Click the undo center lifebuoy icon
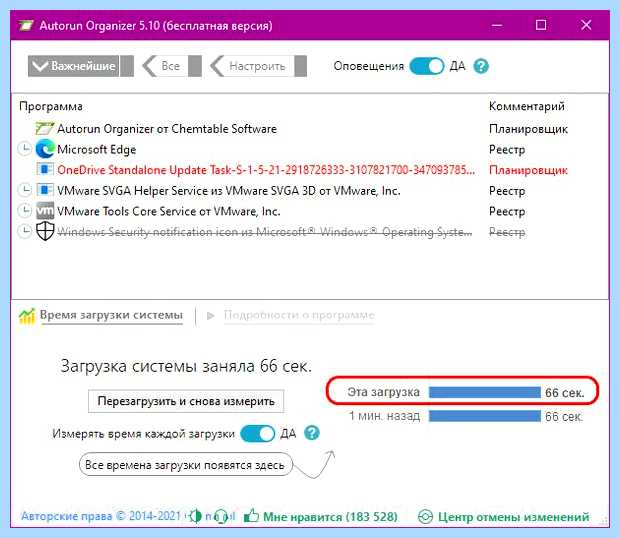Image resolution: width=620 pixels, height=538 pixels. [x=425, y=517]
